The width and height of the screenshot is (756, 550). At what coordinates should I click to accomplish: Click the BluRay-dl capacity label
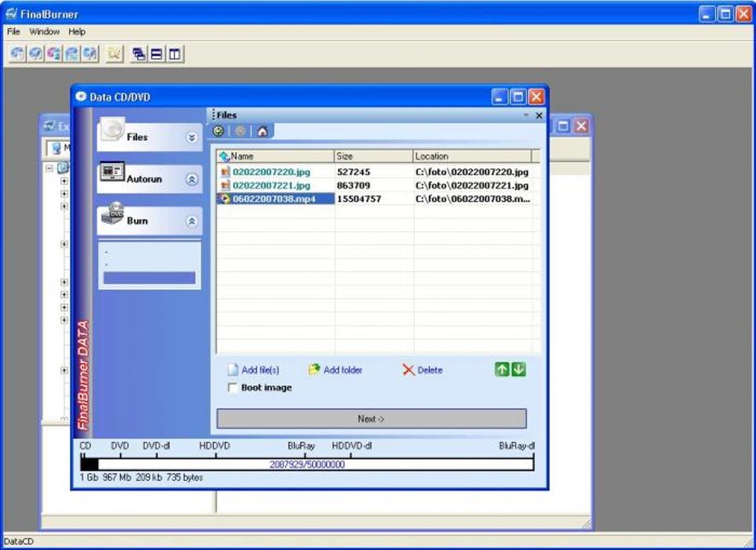tap(517, 446)
